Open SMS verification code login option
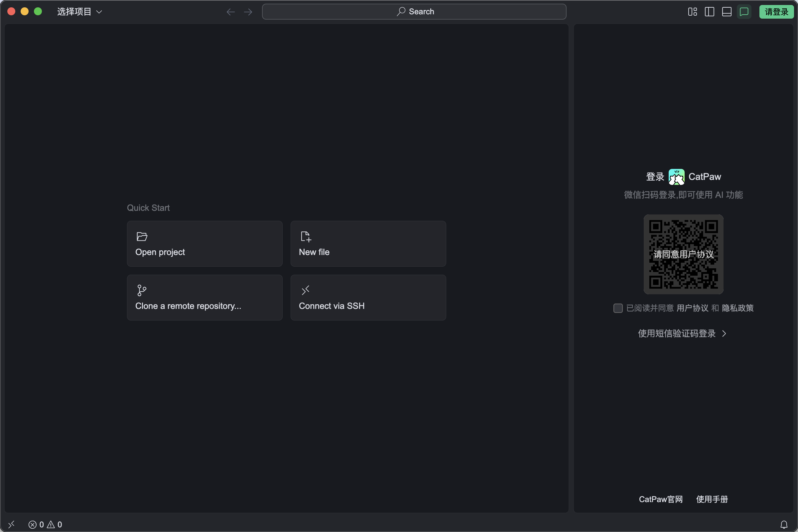 click(x=682, y=333)
